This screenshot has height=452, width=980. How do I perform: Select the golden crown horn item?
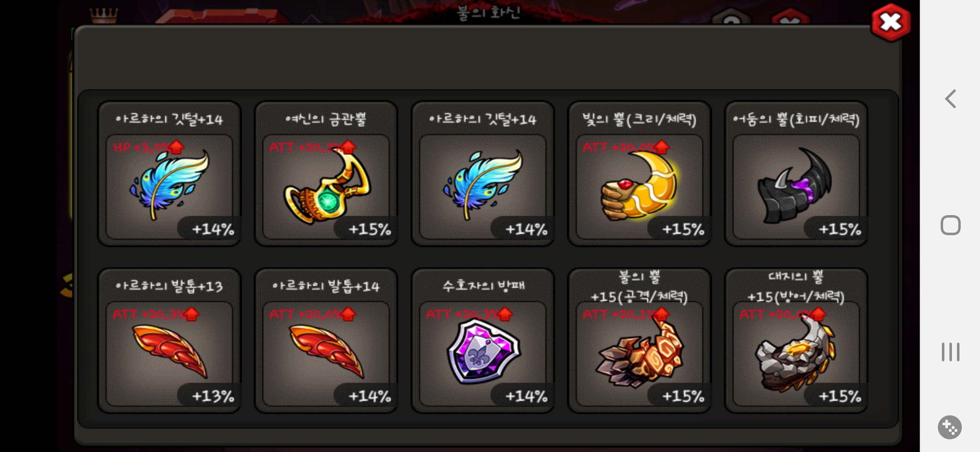[x=326, y=174]
